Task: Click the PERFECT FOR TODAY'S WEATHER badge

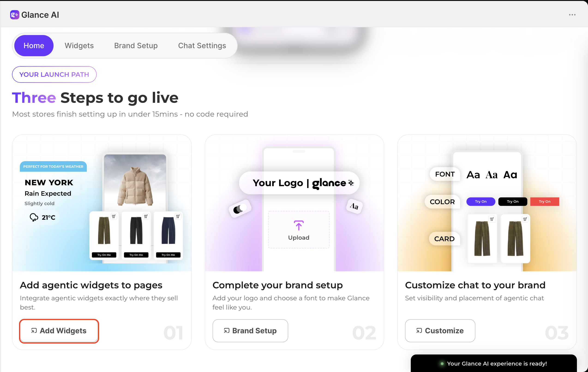Action: 53,166
